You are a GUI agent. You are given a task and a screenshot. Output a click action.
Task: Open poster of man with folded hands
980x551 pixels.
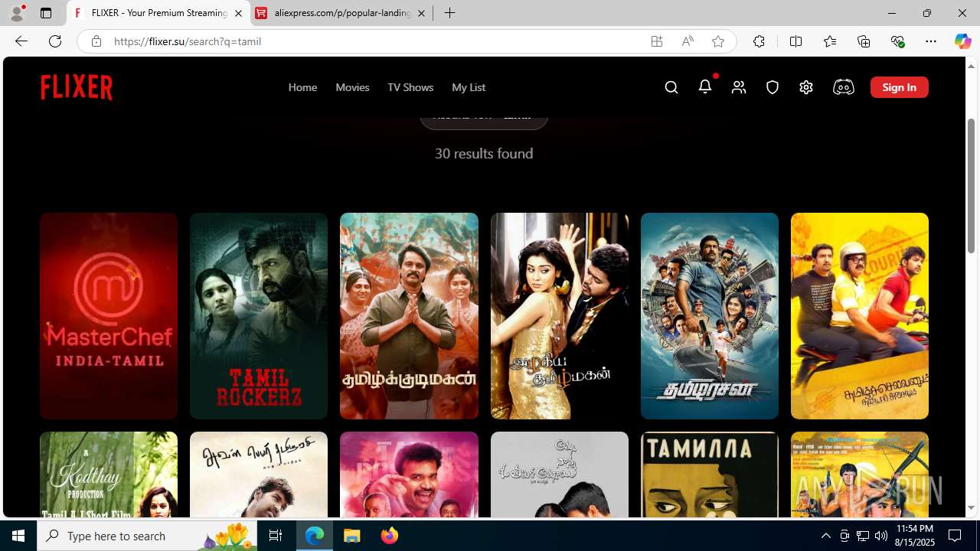[x=409, y=316]
